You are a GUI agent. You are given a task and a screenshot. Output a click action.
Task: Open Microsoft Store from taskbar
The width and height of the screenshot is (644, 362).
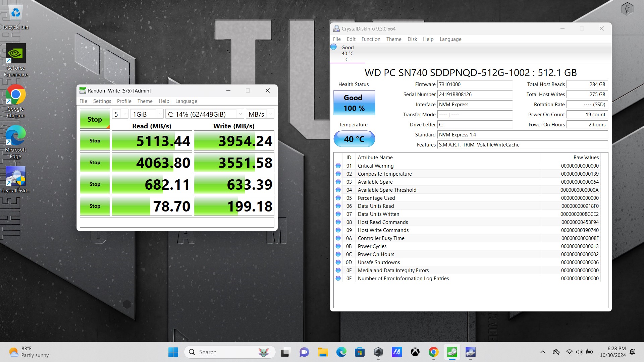(x=360, y=352)
